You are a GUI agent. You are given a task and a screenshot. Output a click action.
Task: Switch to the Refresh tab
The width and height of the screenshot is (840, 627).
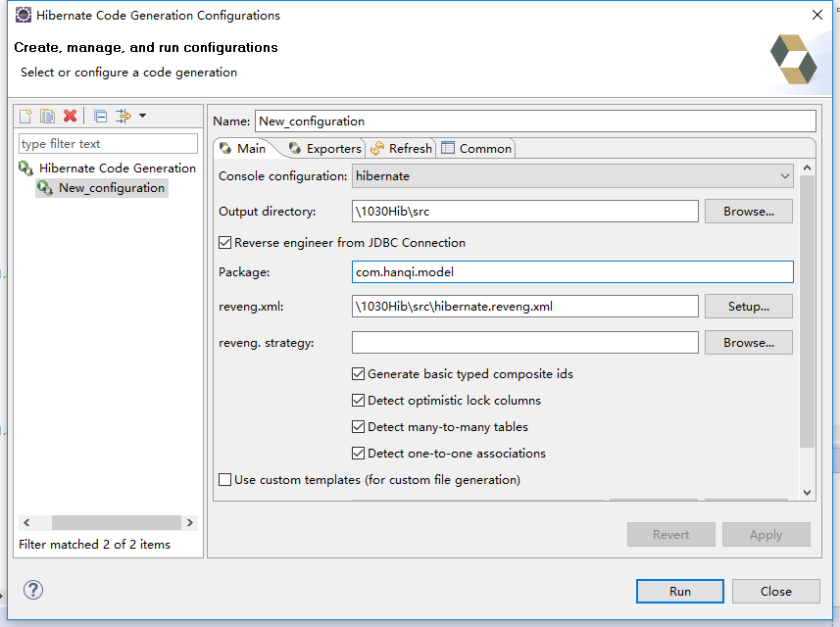click(x=401, y=148)
